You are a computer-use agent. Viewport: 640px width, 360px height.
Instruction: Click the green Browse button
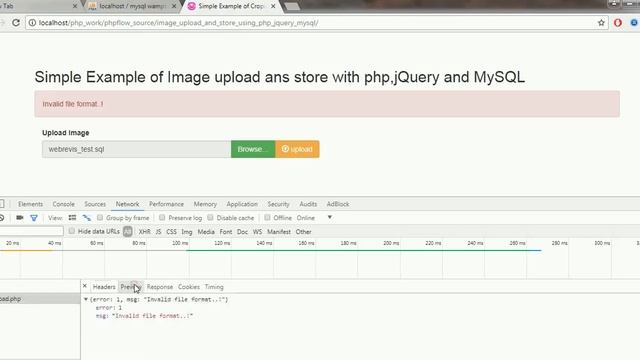click(x=253, y=149)
